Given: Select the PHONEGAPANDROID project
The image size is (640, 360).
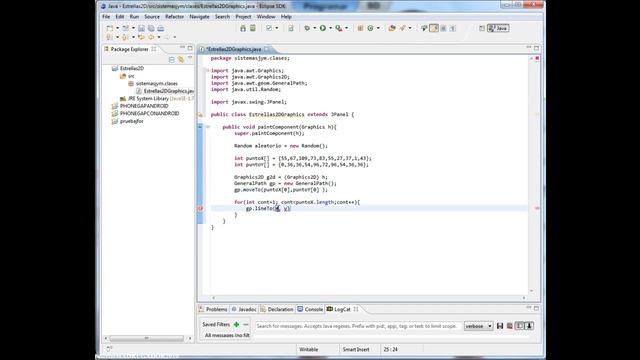Looking at the screenshot, I should [x=144, y=106].
